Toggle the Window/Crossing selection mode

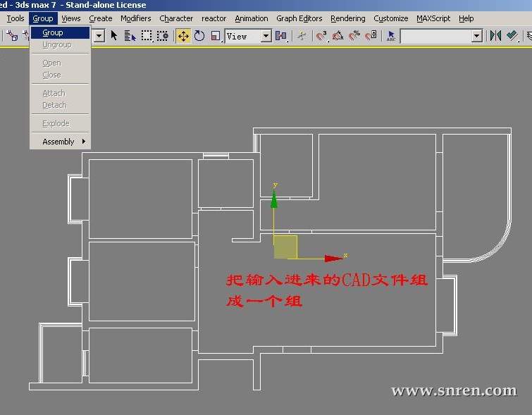[163, 36]
